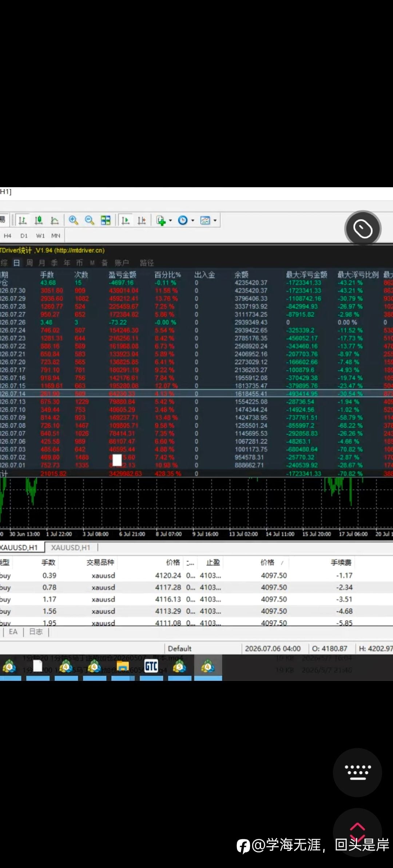Click the 百分比% column header

coord(167,275)
